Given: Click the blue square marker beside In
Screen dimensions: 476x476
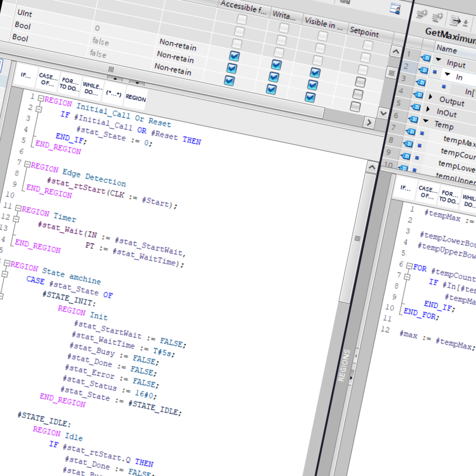Looking at the screenshot, I should point(435,72).
